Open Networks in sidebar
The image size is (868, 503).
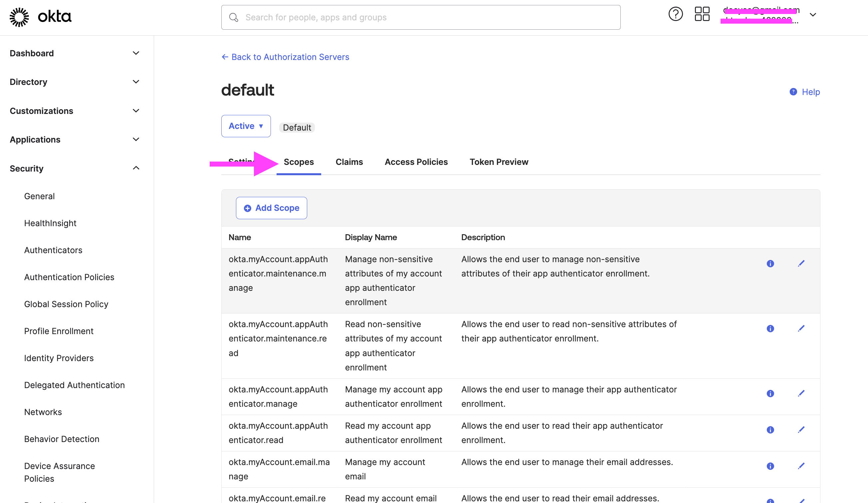point(43,412)
